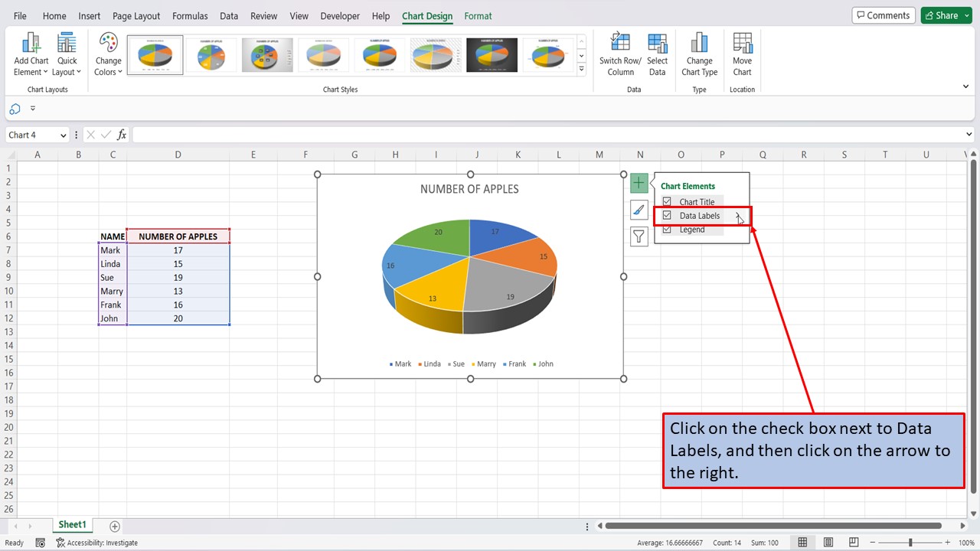Click the Comments button
This screenshot has width=980, height=551.
[883, 15]
